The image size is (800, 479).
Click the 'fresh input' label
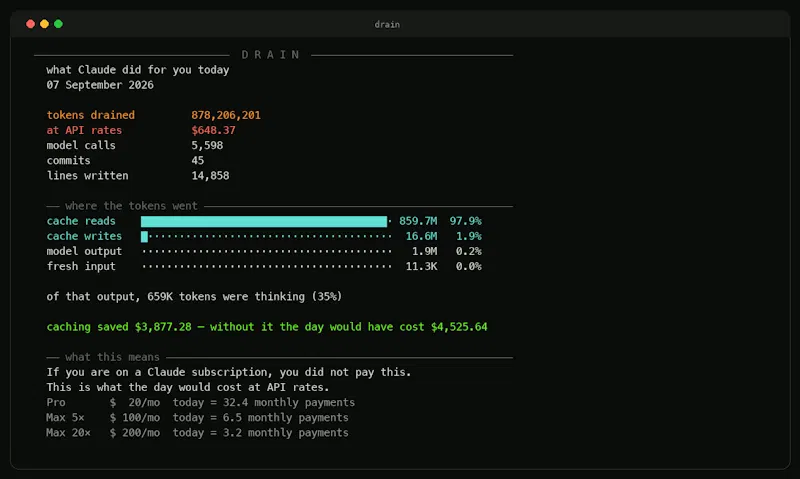81,266
